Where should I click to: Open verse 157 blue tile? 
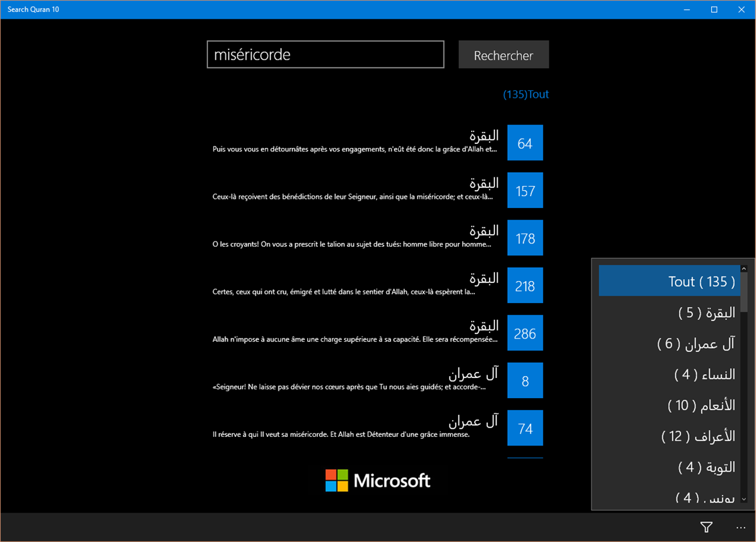[x=525, y=191]
